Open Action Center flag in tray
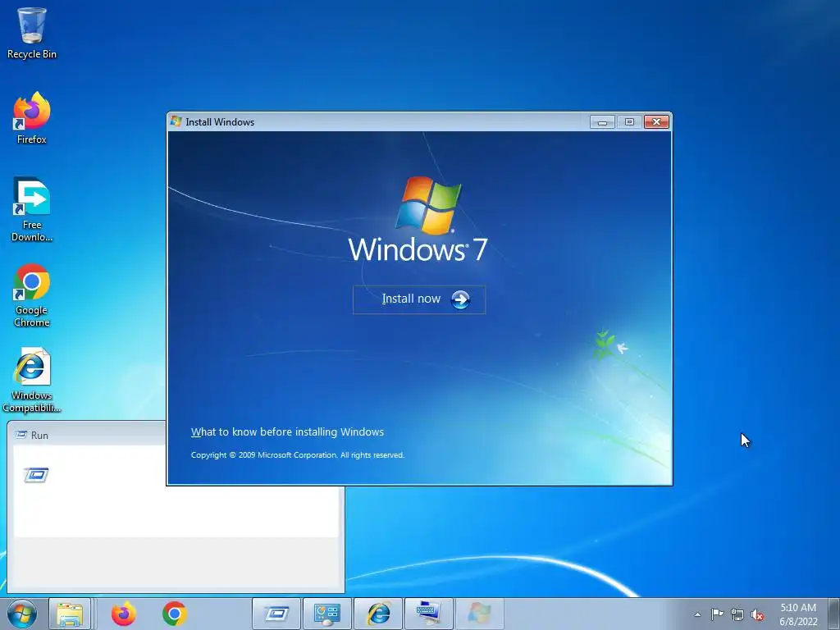 coord(717,614)
